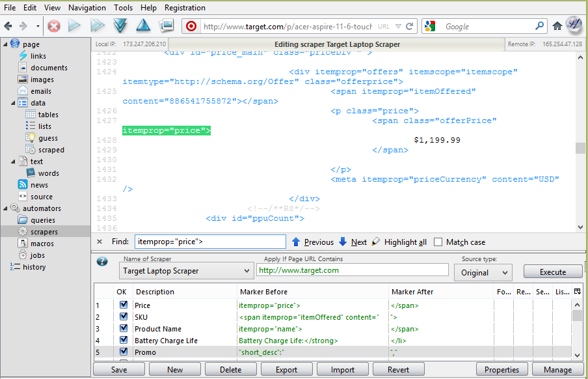This screenshot has width=588, height=379.
Task: Click the blue Previous arrow in Find bar
Action: pyautogui.click(x=296, y=242)
